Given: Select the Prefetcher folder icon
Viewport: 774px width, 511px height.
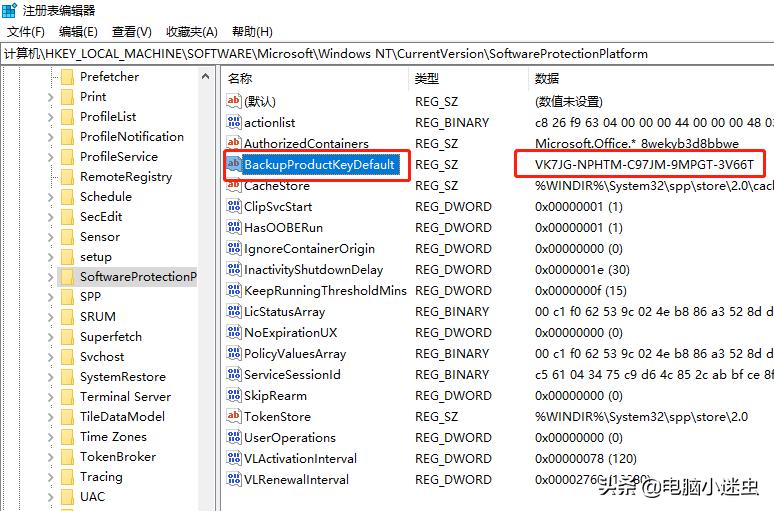Looking at the screenshot, I should pos(67,77).
